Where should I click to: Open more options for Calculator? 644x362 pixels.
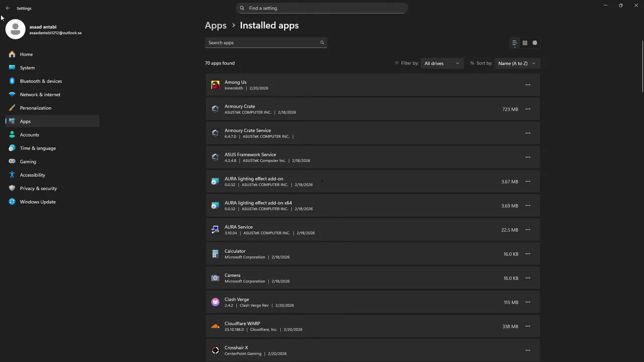(528, 254)
